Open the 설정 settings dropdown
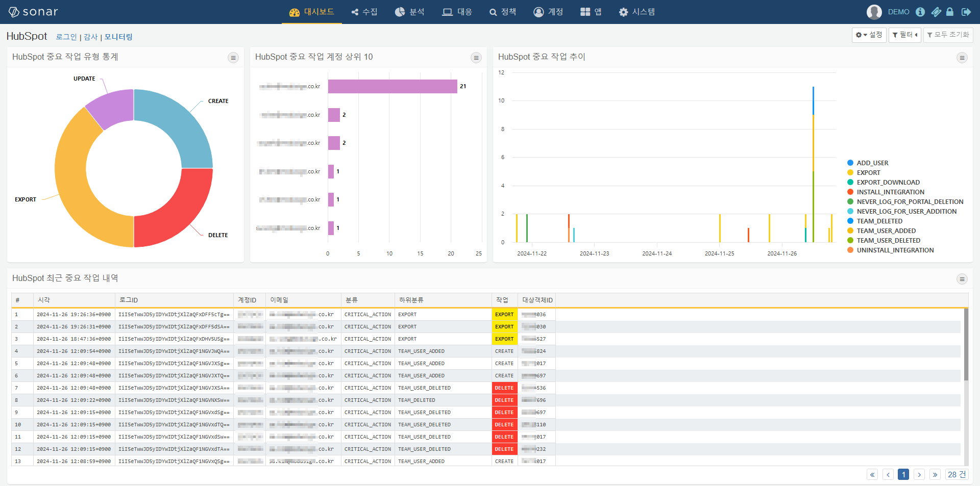 [x=869, y=35]
